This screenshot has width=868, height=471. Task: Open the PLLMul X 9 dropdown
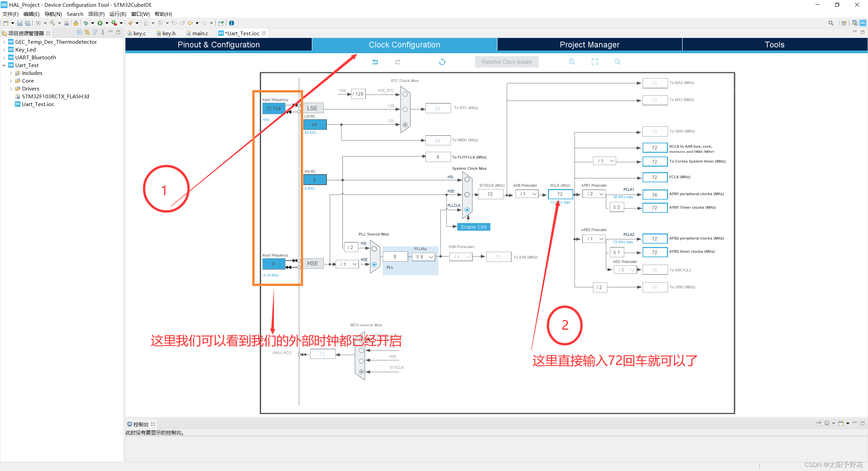click(x=424, y=257)
